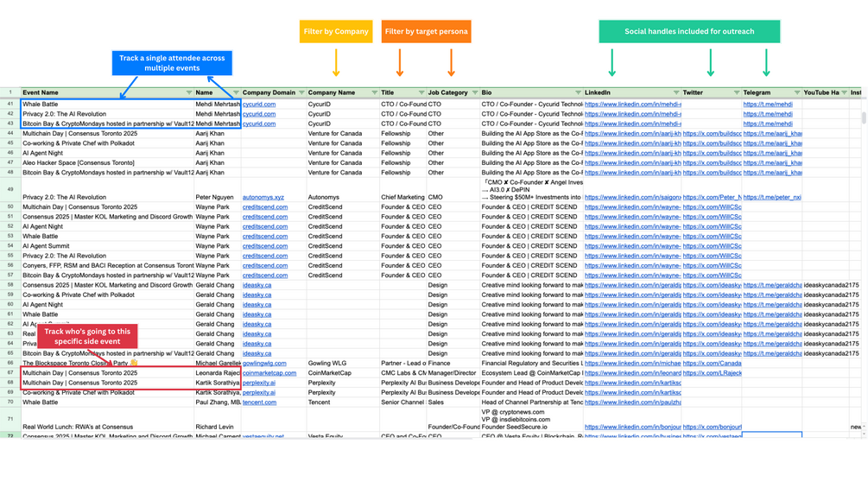The width and height of the screenshot is (868, 488).
Task: Select row header 58
Action: [10, 286]
